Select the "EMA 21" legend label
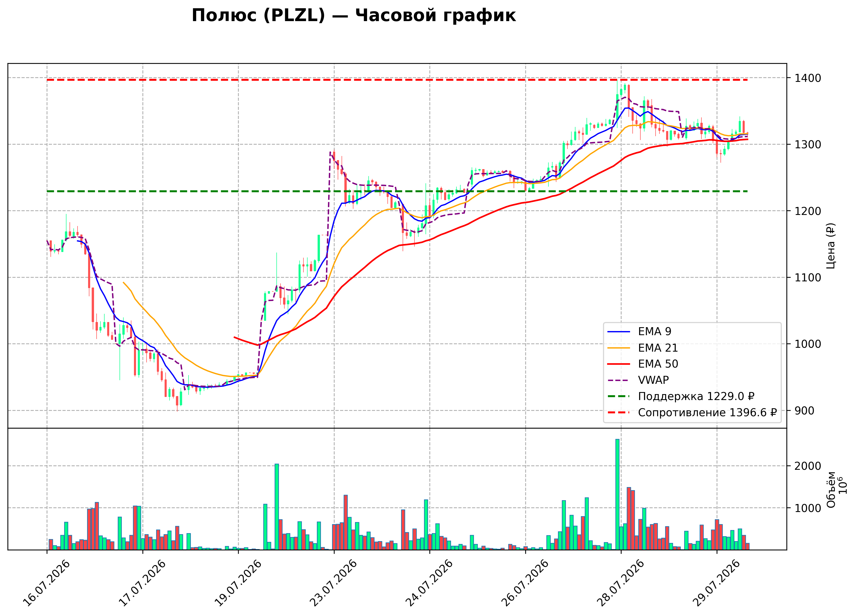The width and height of the screenshot is (857, 616). 658,348
